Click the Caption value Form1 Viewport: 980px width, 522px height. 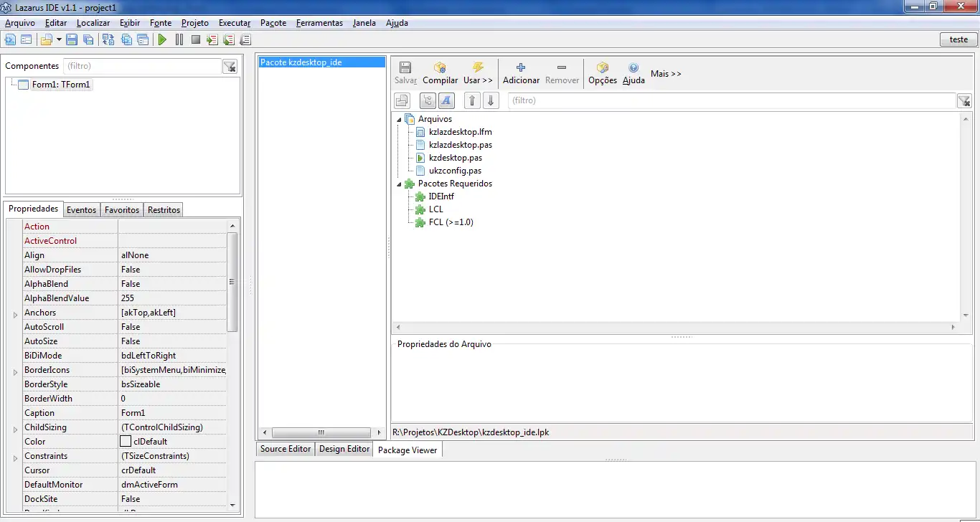tap(172, 413)
